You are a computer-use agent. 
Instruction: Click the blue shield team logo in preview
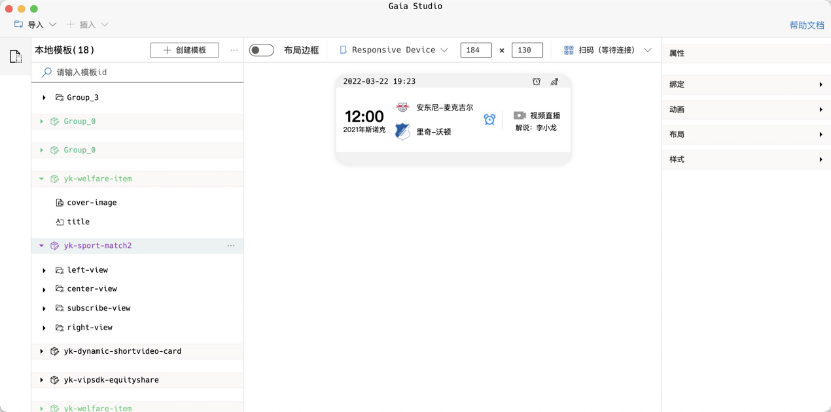tap(402, 132)
